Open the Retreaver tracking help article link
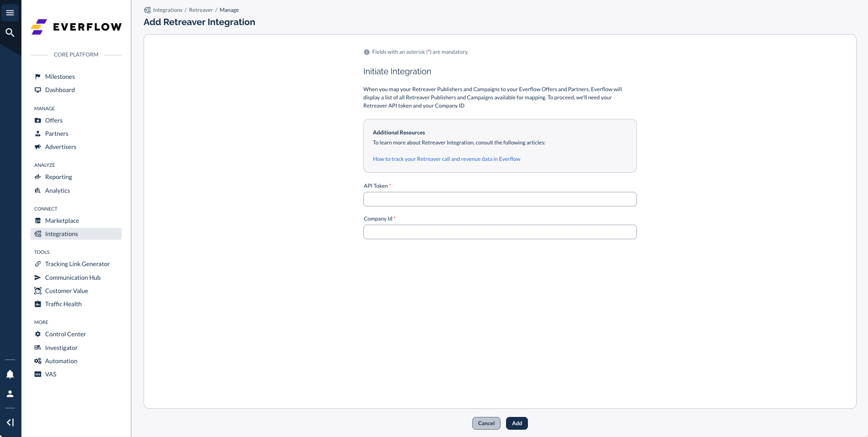Image resolution: width=868 pixels, height=437 pixels. 446,159
